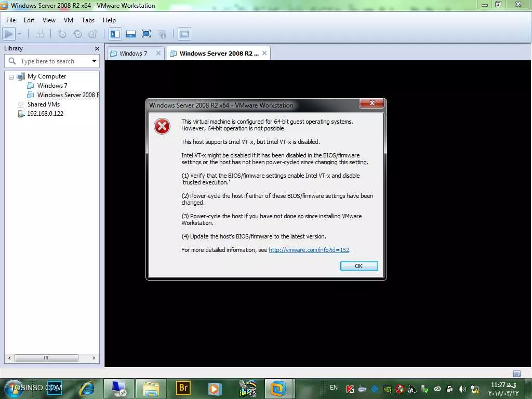Image resolution: width=532 pixels, height=399 pixels.
Task: Close the Windows 7 tab
Action: [x=158, y=54]
